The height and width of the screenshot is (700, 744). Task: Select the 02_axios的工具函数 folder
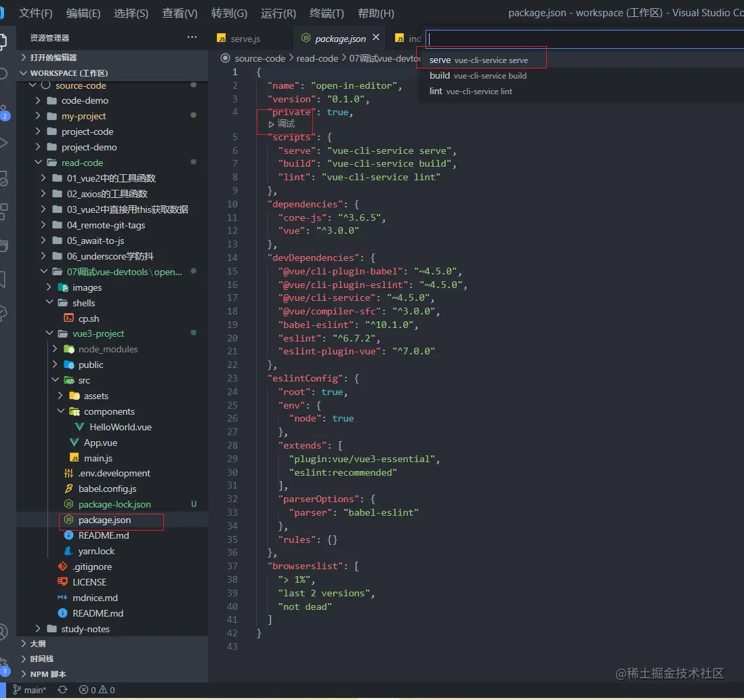pos(112,194)
